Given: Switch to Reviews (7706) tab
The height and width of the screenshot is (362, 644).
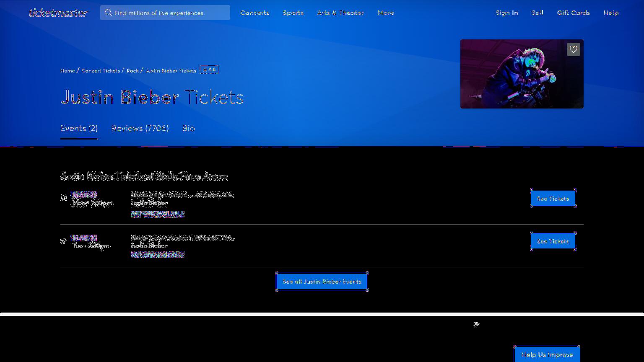Looking at the screenshot, I should [x=140, y=129].
